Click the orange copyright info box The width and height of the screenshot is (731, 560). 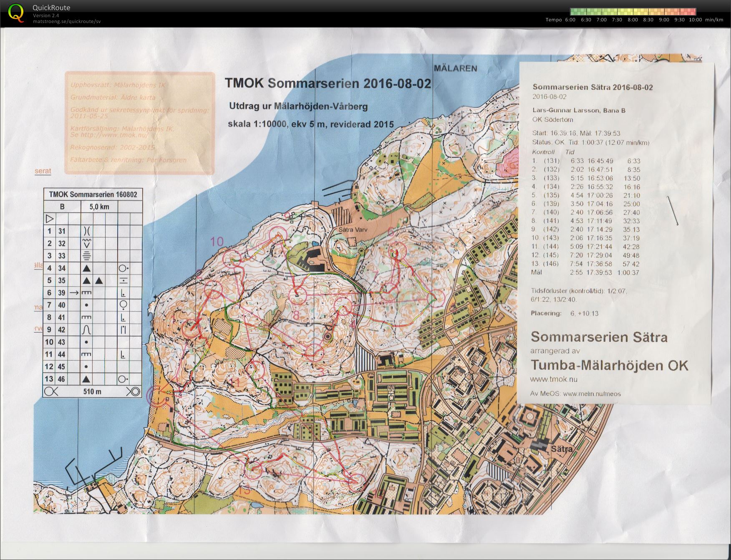(x=139, y=123)
